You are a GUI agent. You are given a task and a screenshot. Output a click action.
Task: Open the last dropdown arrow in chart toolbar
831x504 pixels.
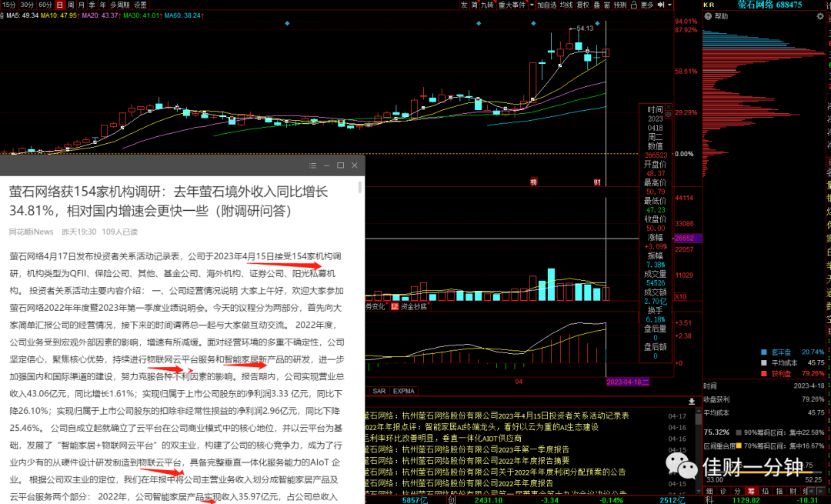click(x=670, y=5)
